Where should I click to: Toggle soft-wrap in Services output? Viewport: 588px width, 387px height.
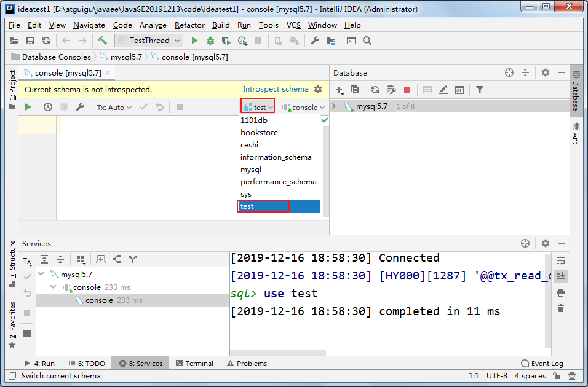(561, 260)
